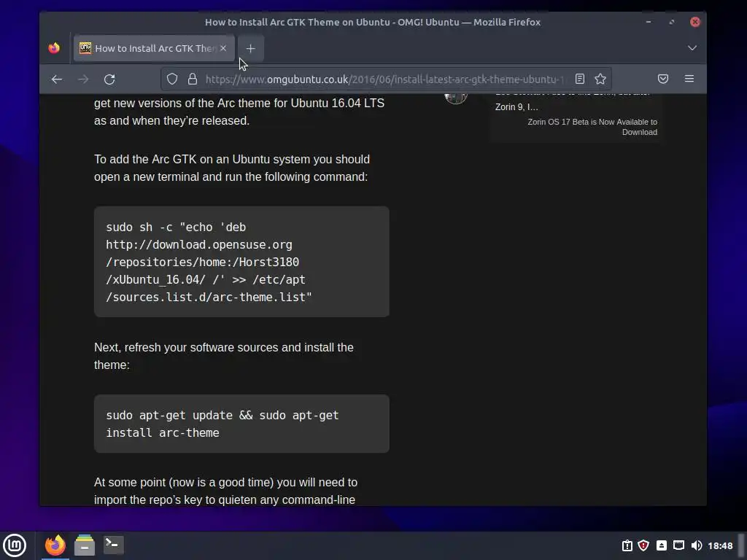The height and width of the screenshot is (560, 747).
Task: Open Zorin OS 17 Beta article link
Action: 592,127
